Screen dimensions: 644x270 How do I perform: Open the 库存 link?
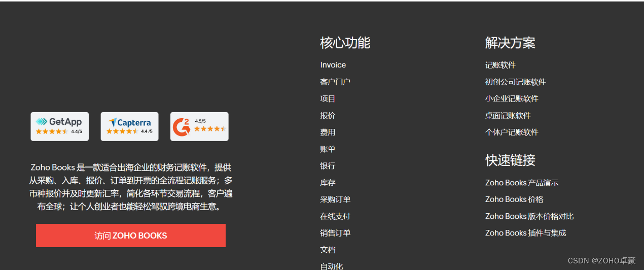[x=328, y=182]
